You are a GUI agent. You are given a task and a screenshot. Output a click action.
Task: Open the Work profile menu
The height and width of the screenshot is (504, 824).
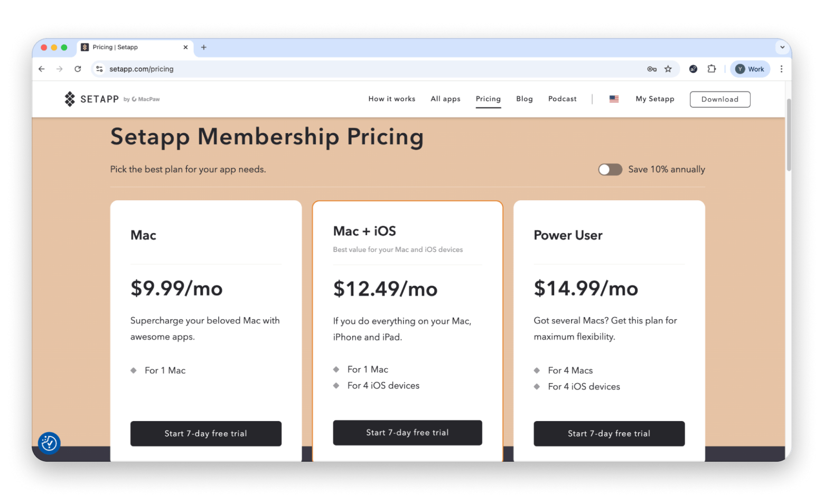(750, 69)
